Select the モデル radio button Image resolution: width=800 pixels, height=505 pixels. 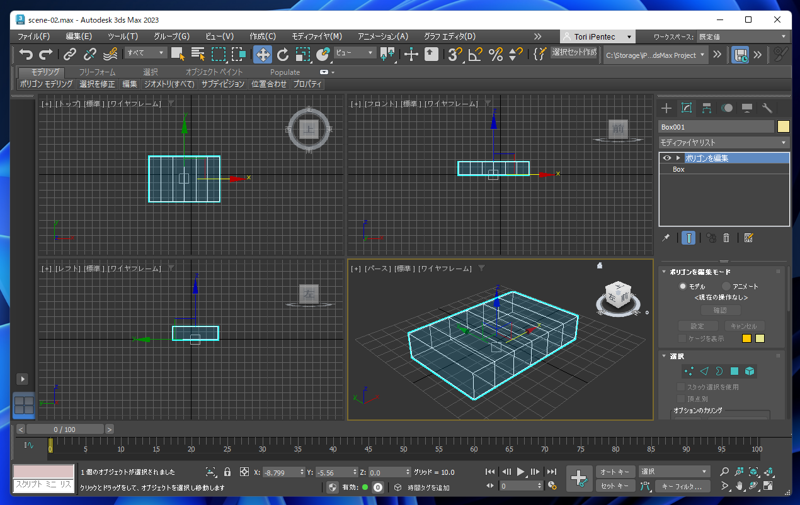click(683, 286)
